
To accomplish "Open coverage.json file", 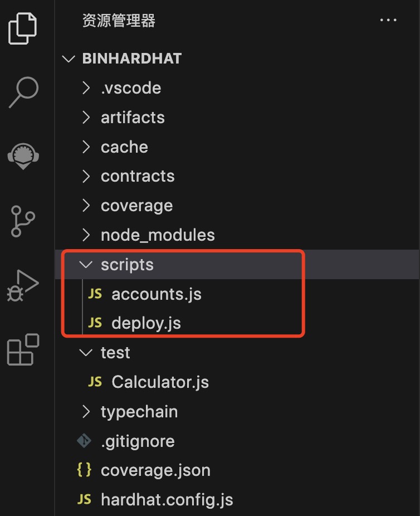I will click(155, 470).
